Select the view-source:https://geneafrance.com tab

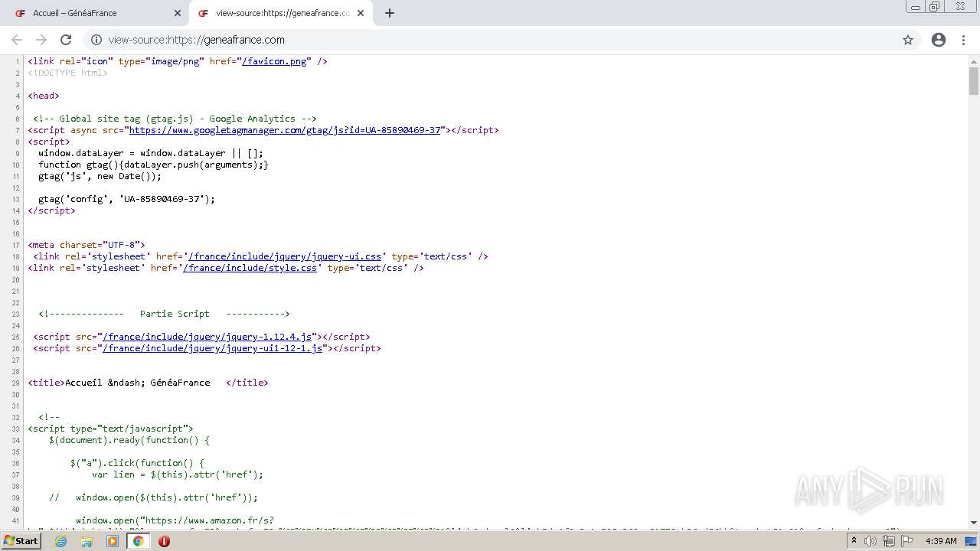pos(280,13)
